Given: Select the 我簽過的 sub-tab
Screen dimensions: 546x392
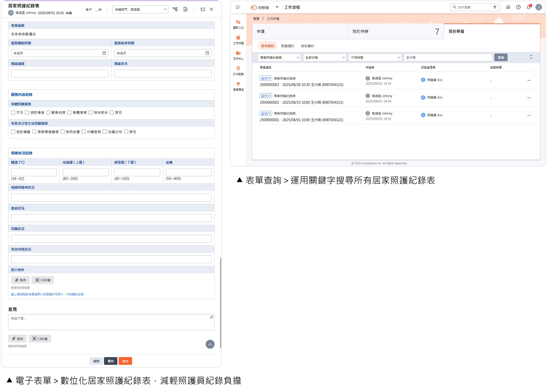Looking at the screenshot, I should point(287,46).
